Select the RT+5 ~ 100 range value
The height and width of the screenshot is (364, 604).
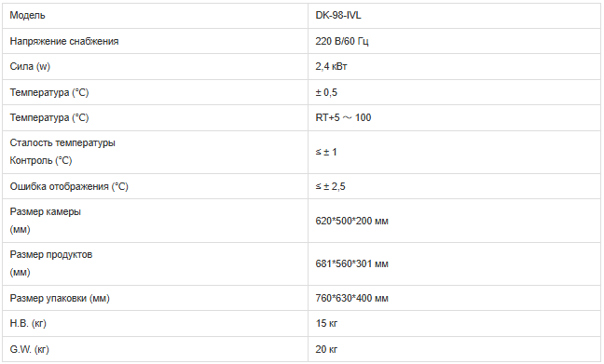[x=343, y=117]
